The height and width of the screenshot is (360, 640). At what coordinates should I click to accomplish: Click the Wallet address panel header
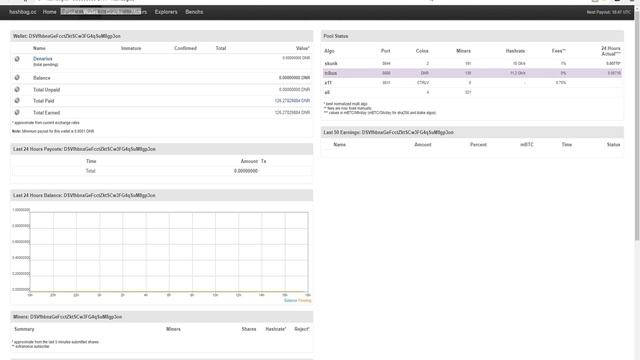click(162, 36)
